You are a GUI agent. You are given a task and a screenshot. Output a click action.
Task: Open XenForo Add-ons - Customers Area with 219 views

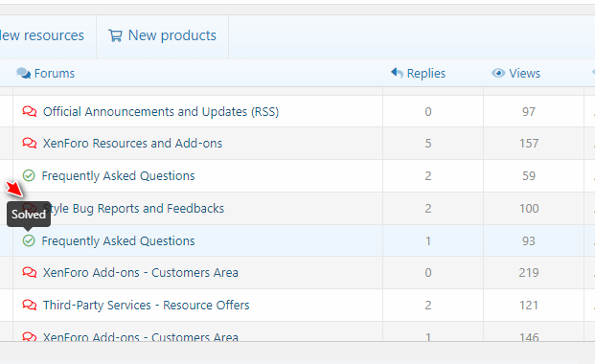pos(141,273)
